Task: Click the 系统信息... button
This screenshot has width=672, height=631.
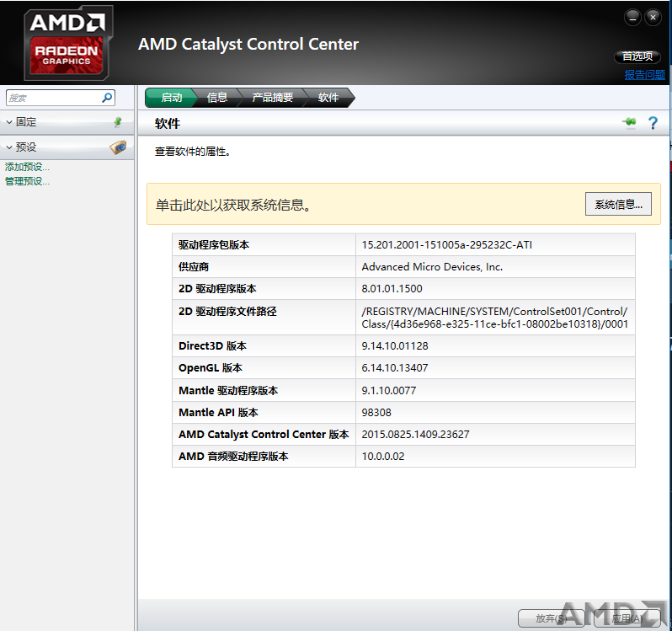Action: 618,204
